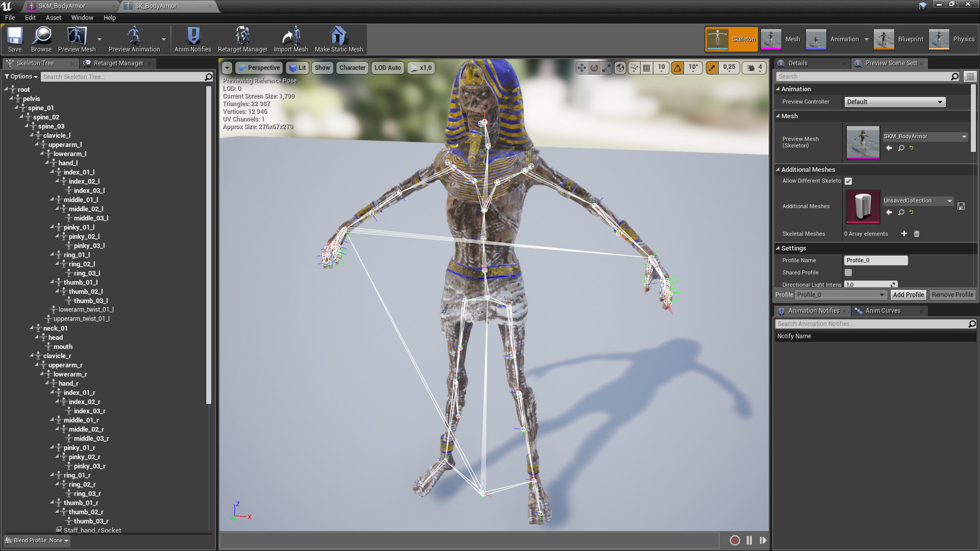The height and width of the screenshot is (551, 980).
Task: Switch to Mesh editor mode
Action: click(781, 39)
